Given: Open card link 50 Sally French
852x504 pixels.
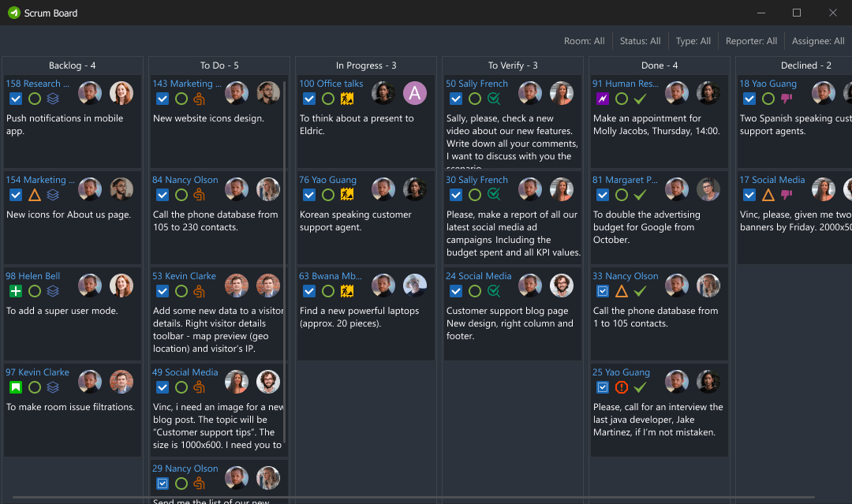Looking at the screenshot, I should point(476,83).
